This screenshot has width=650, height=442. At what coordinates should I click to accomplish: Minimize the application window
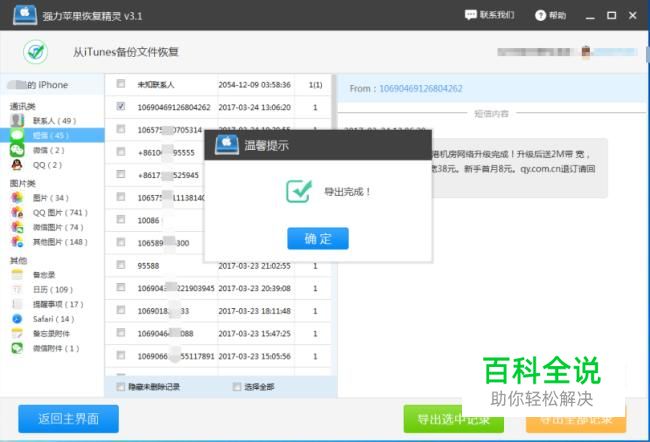click(x=590, y=16)
